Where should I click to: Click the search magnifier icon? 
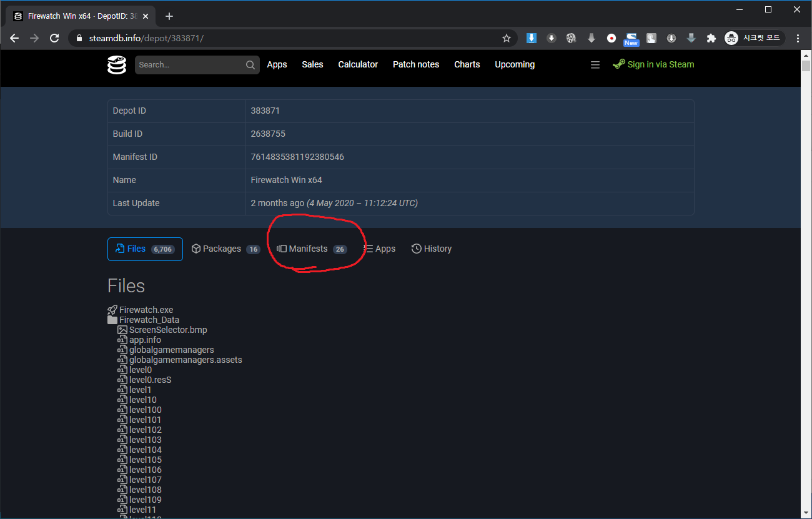coord(250,65)
